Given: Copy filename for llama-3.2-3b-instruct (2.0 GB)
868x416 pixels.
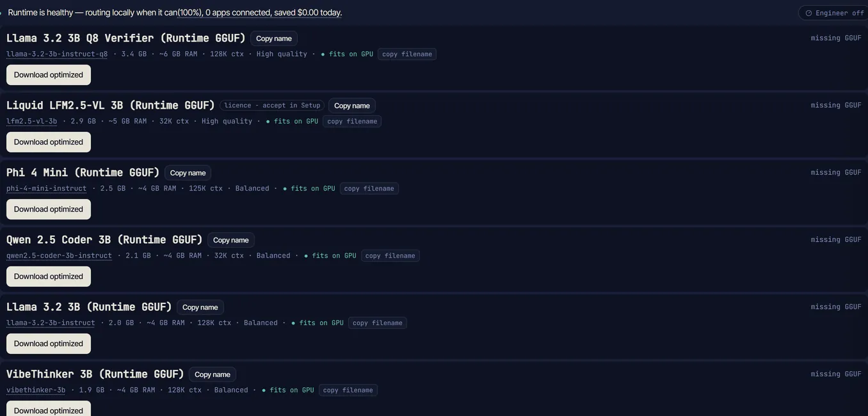Looking at the screenshot, I should 378,323.
